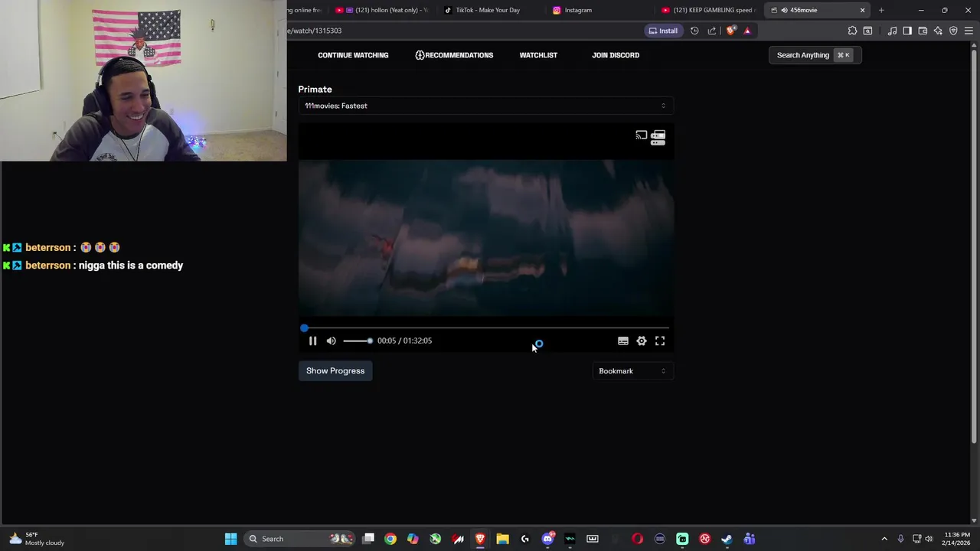Click the server list icon above the video
980x551 pixels.
(x=658, y=138)
